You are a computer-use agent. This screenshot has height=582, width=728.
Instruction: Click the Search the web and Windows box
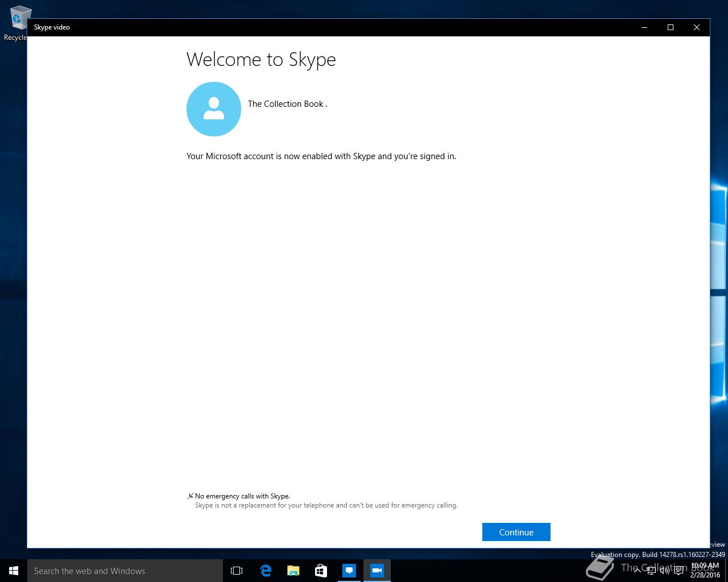(125, 571)
